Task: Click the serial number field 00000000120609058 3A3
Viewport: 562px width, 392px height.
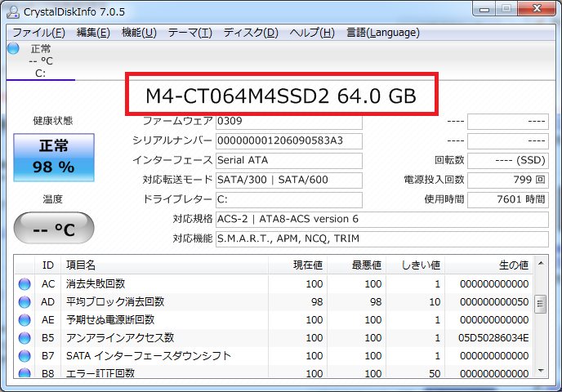Action: 289,140
